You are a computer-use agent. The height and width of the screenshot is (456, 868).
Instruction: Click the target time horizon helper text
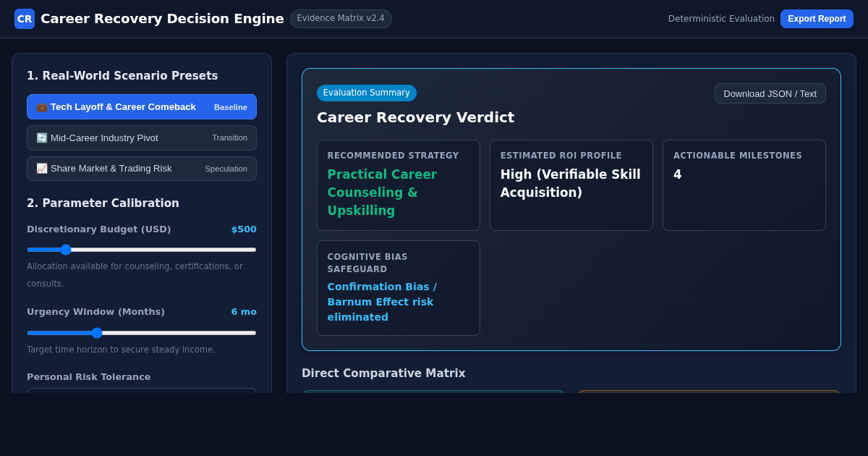(121, 350)
